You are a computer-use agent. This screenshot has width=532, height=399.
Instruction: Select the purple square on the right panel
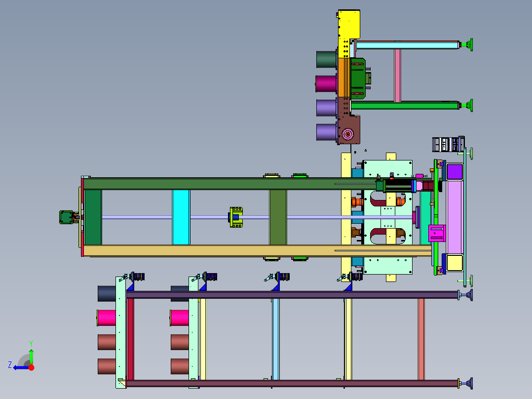point(455,172)
